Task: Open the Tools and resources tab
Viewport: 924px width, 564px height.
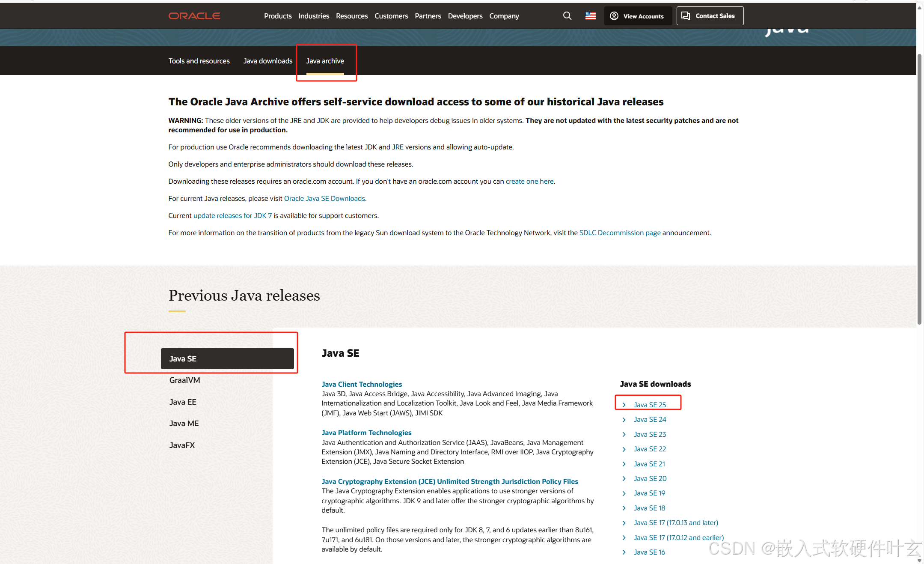Action: pyautogui.click(x=199, y=61)
